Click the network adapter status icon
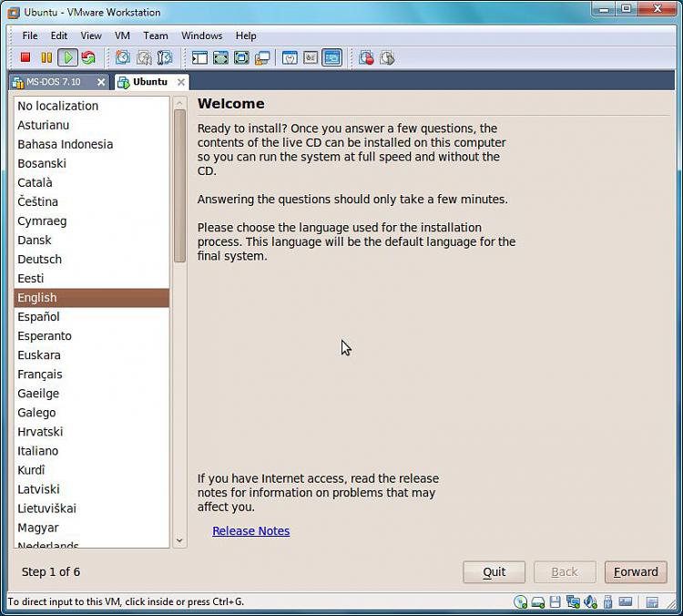The width and height of the screenshot is (683, 616). pos(573,602)
